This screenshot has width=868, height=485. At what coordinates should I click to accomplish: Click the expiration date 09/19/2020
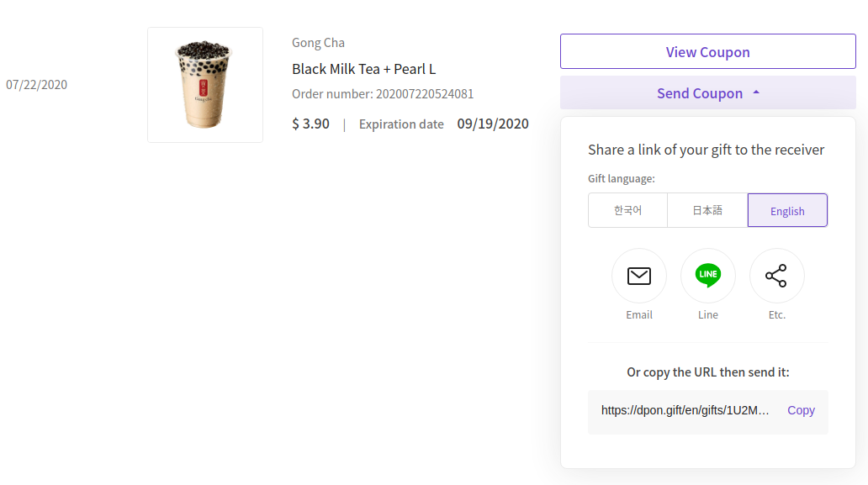(x=493, y=124)
